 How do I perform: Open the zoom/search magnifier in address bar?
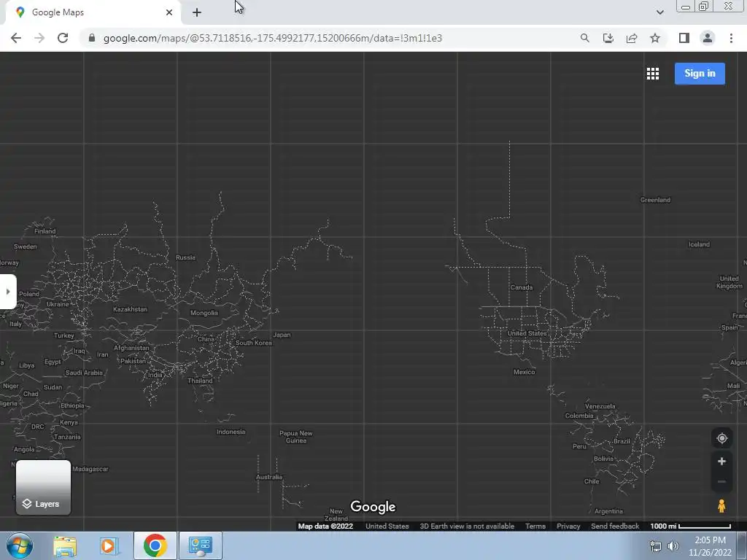pos(584,38)
